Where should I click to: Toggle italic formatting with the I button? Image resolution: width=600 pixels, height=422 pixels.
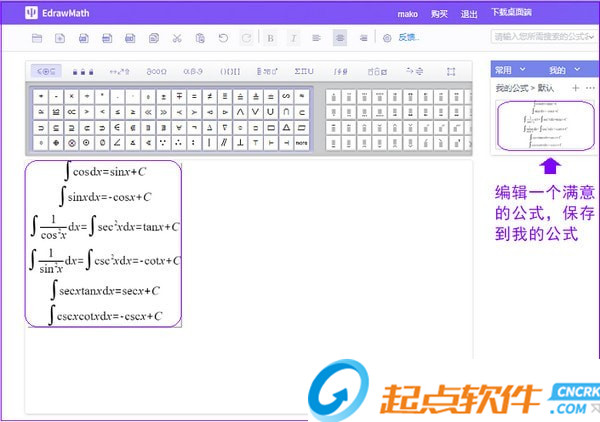point(293,38)
